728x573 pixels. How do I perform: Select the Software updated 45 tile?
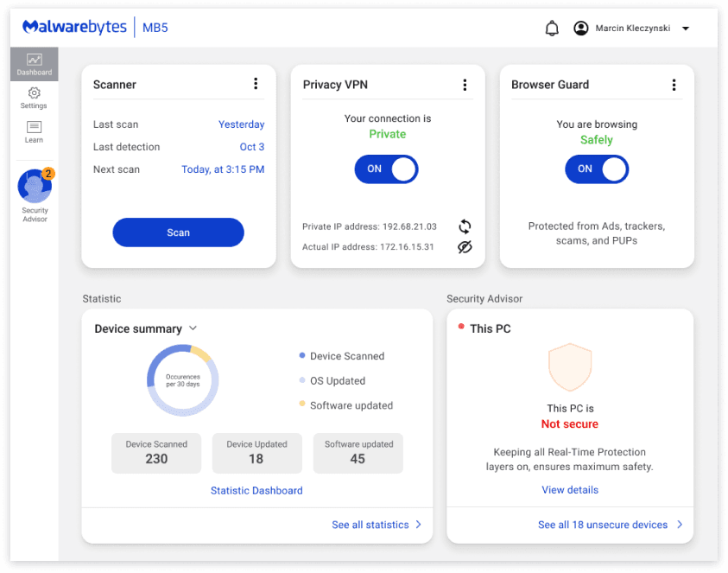coord(358,453)
